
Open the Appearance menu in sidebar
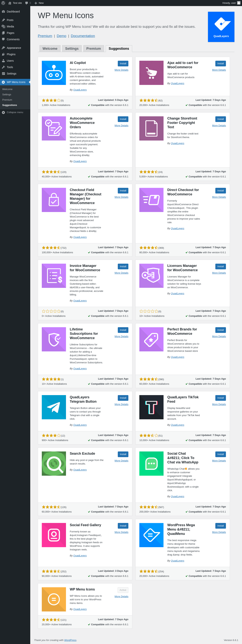point(15,48)
